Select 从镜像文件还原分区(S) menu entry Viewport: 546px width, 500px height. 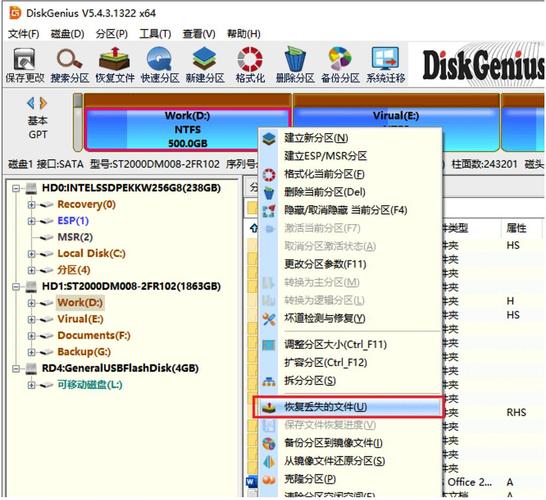(x=350, y=461)
